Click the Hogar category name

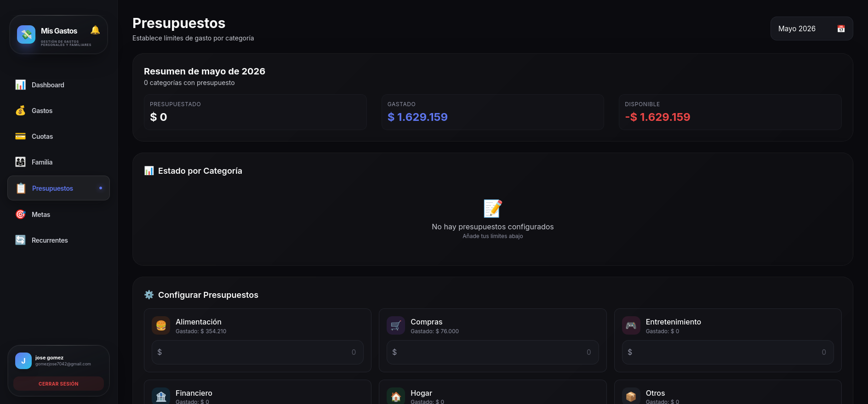point(421,393)
